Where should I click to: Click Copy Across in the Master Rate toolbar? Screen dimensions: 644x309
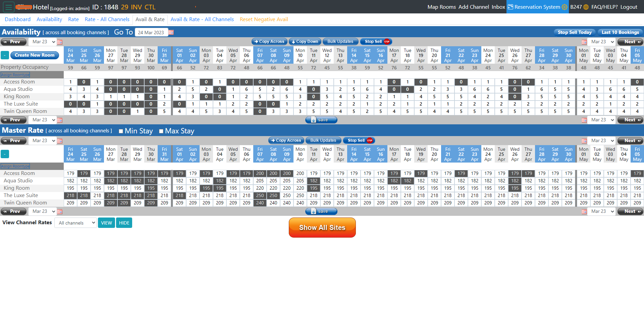[286, 140]
